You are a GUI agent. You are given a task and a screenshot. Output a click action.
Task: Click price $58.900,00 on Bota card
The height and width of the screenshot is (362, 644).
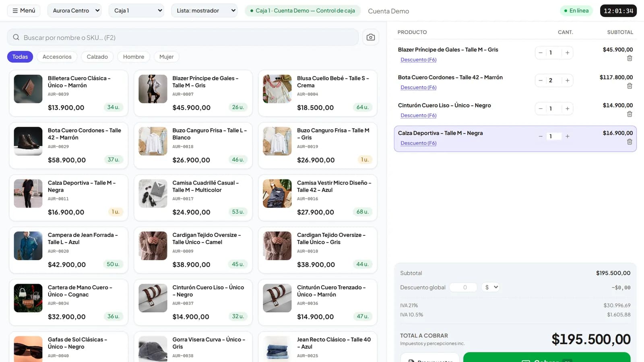[x=67, y=160]
